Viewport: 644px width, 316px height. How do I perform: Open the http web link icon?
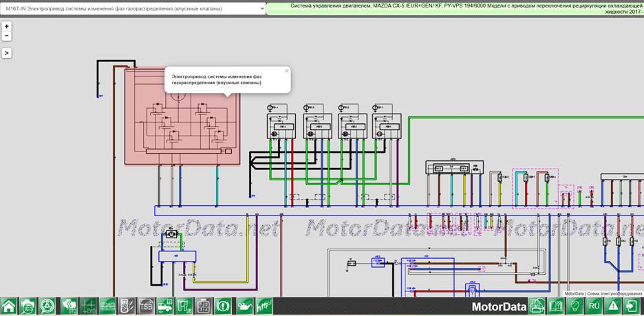click(x=264, y=306)
